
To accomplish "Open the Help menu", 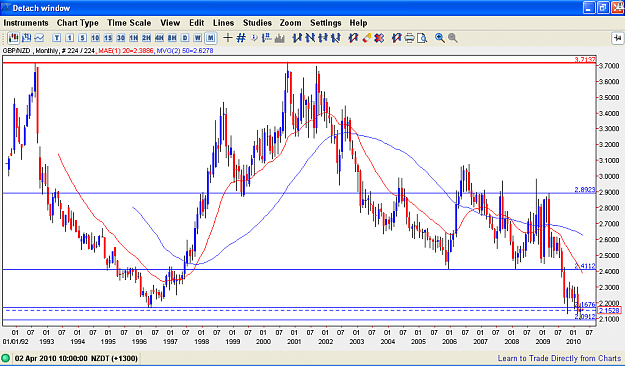I will [358, 23].
